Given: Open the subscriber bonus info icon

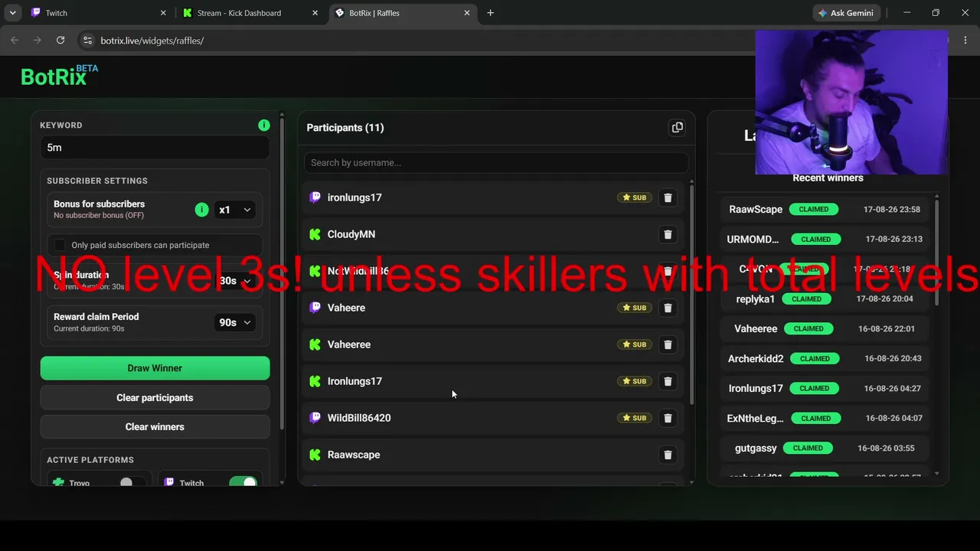Looking at the screenshot, I should tap(201, 210).
